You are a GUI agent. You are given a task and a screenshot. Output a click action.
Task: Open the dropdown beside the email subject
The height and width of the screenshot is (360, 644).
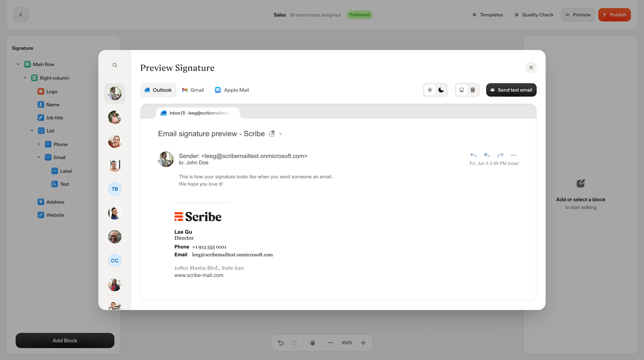click(x=280, y=134)
